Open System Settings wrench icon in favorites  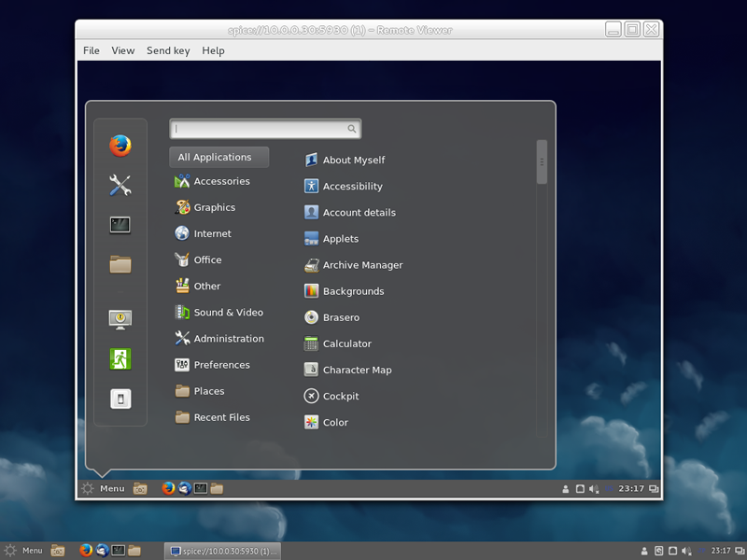pyautogui.click(x=120, y=185)
